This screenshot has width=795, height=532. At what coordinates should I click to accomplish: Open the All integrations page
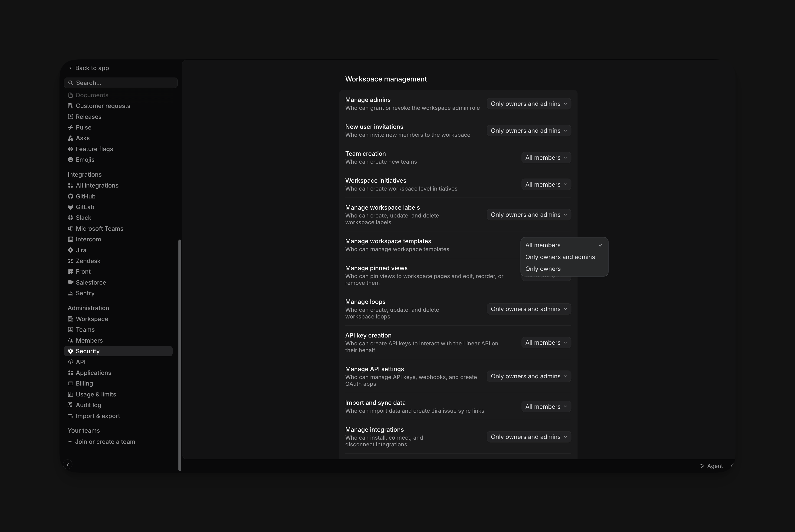pyautogui.click(x=118, y=186)
